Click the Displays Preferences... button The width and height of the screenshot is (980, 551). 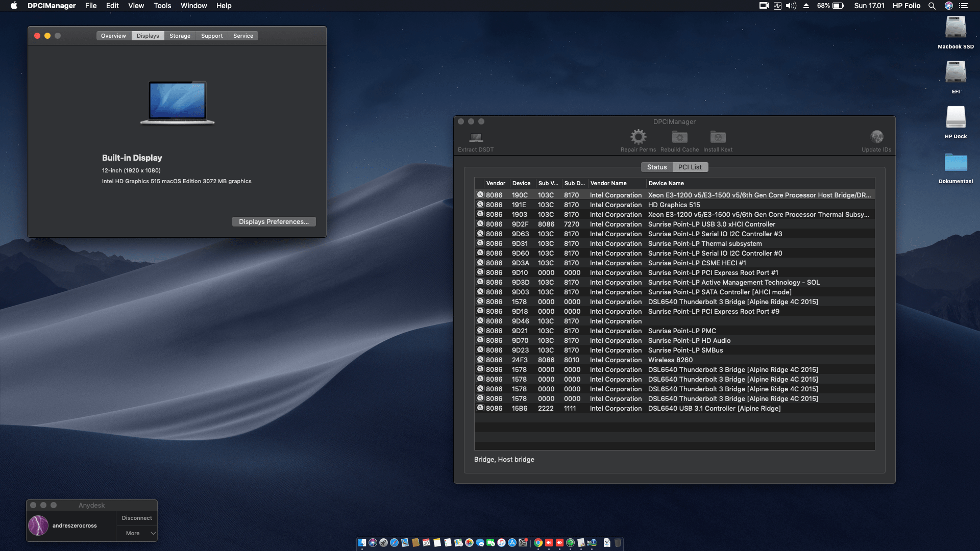[274, 221]
